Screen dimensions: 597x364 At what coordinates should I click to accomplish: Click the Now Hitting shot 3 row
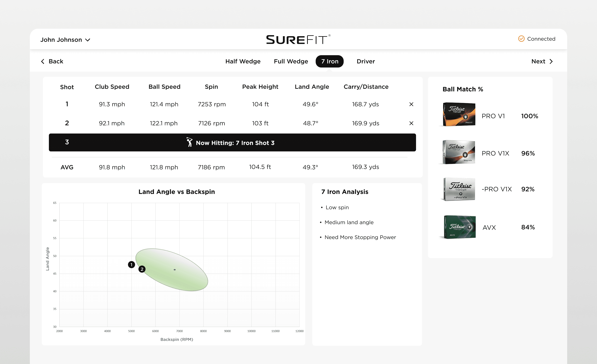232,143
